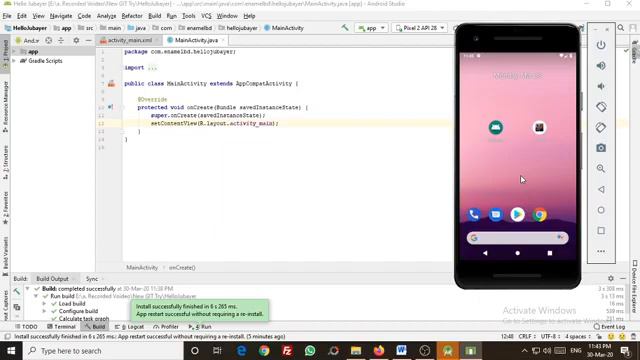
Task: Expand Gradle Scripts in project tree
Action: [x=14, y=61]
